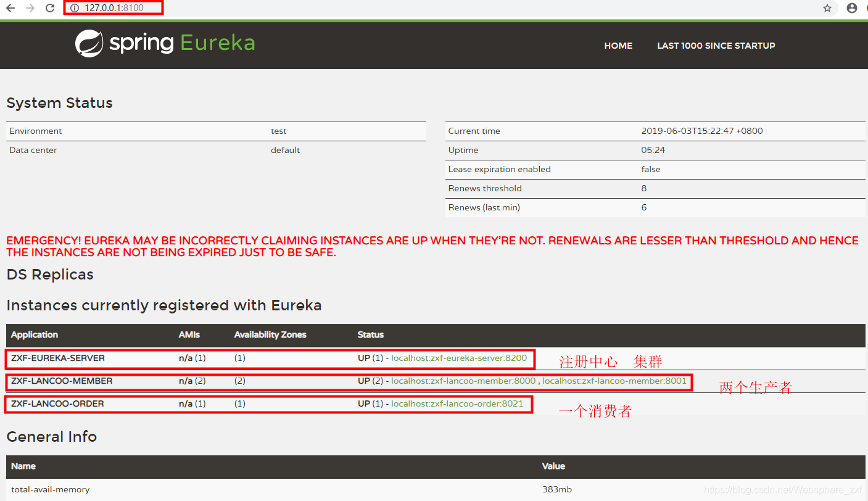Click the browser back arrow
Viewport: 868px width, 501px height.
[x=10, y=8]
